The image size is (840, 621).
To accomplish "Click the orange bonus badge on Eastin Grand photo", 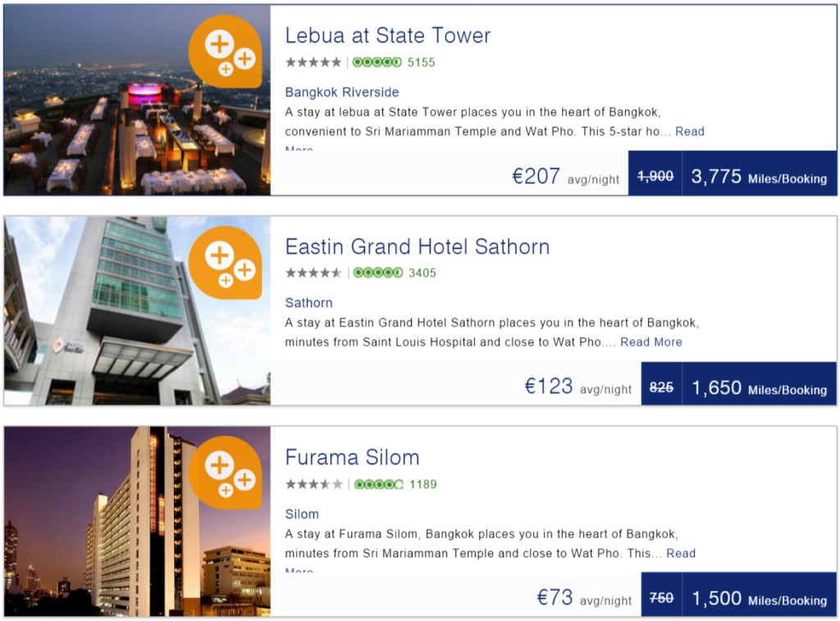I will [x=226, y=262].
